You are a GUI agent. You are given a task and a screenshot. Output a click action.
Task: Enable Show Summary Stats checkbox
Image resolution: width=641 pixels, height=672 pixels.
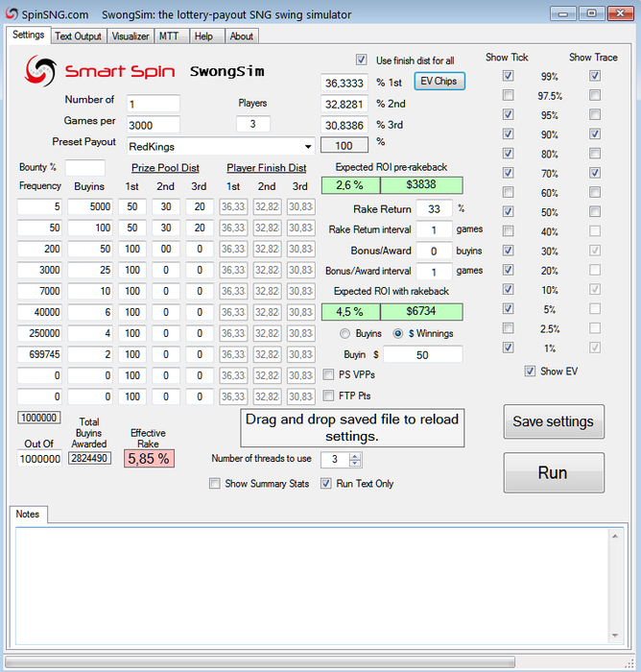(x=215, y=484)
